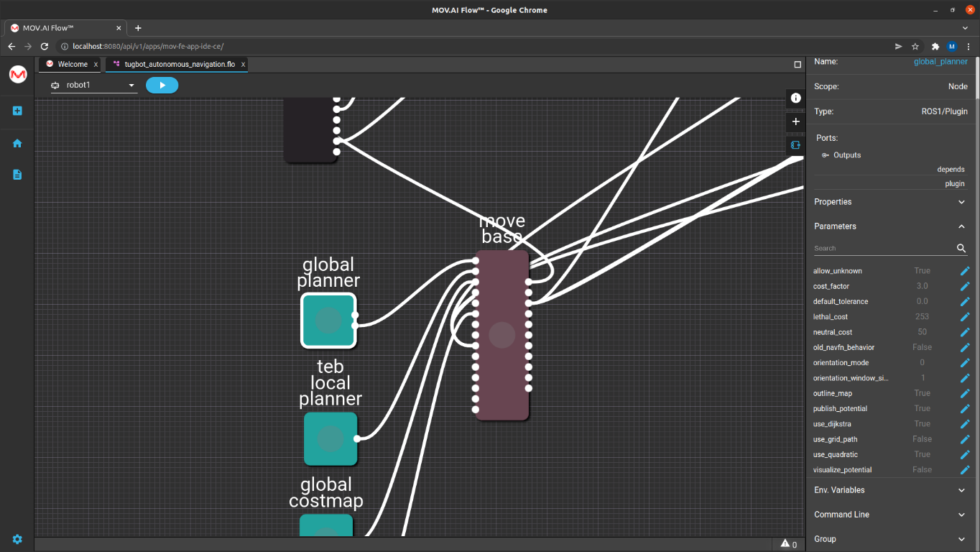Collapse the Parameters section
Screen dimensions: 980x552
point(890,226)
